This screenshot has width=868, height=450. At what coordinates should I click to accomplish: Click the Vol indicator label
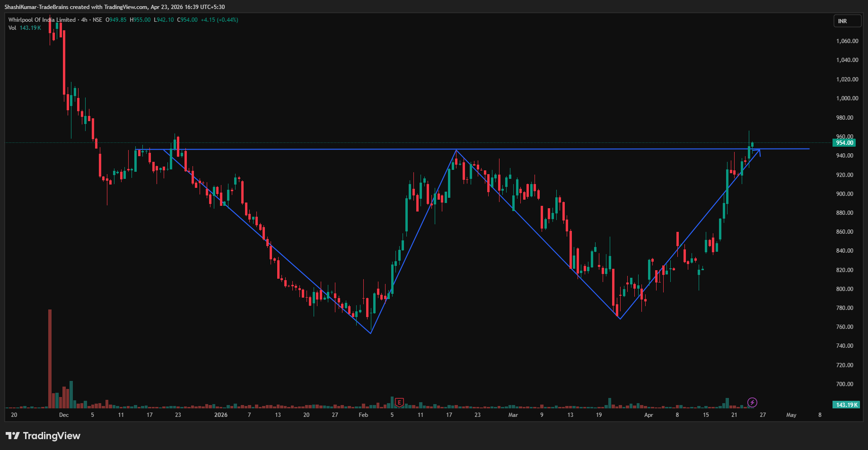coord(12,28)
